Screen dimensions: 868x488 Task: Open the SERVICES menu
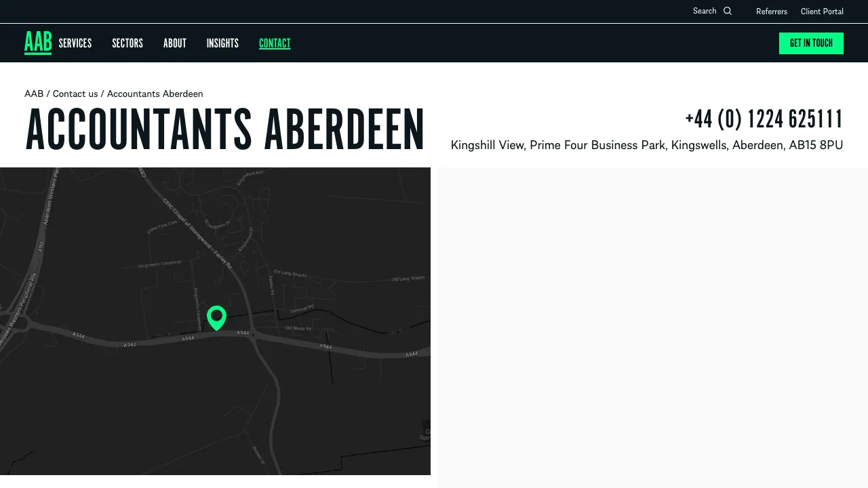pos(75,43)
